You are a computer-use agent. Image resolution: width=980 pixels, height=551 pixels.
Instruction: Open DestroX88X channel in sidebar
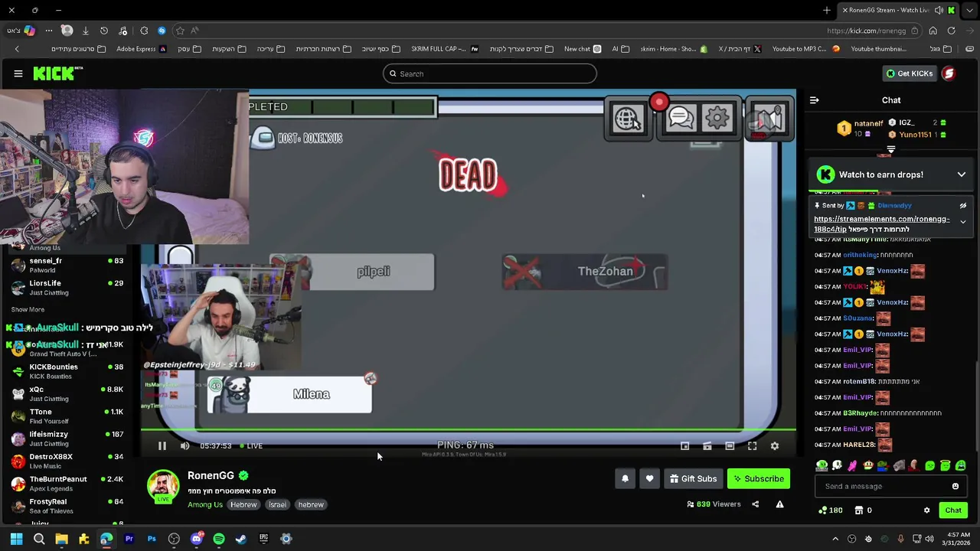[67, 461]
